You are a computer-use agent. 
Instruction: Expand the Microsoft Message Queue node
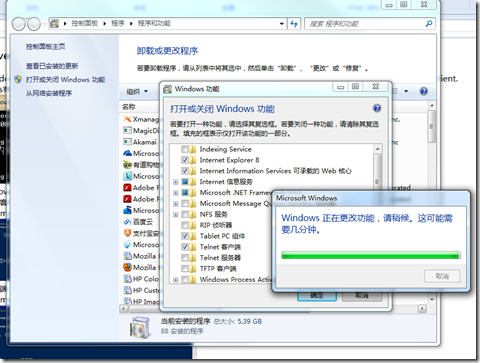coord(175,204)
